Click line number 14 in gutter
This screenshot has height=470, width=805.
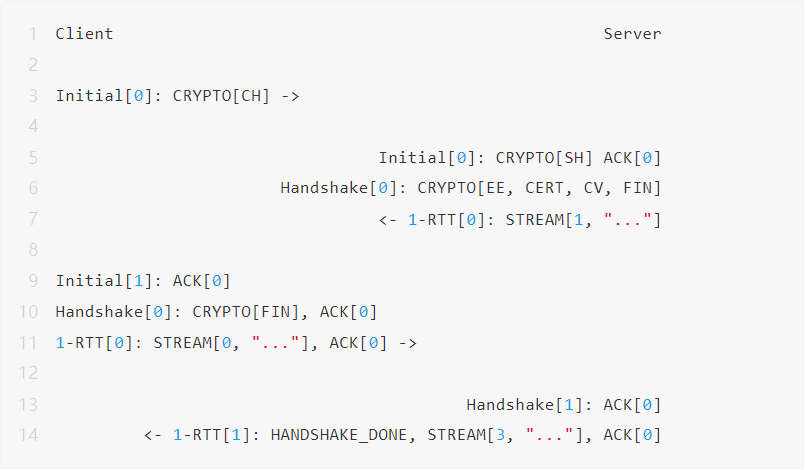pyautogui.click(x=29, y=435)
